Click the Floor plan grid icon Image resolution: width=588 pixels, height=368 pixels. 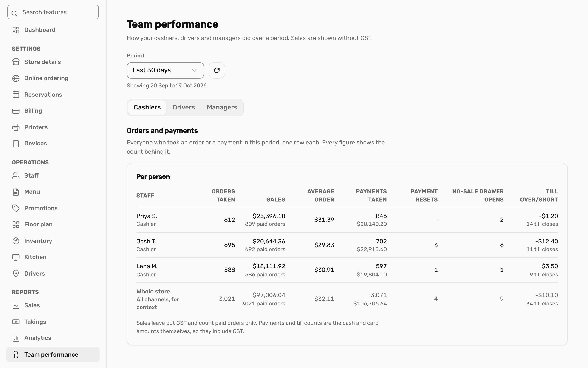pyautogui.click(x=16, y=224)
